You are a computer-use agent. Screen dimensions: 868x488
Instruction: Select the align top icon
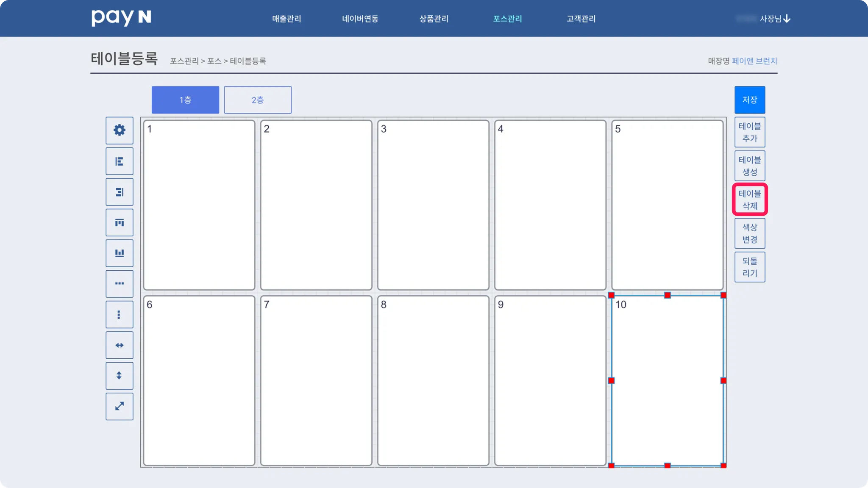coord(120,222)
